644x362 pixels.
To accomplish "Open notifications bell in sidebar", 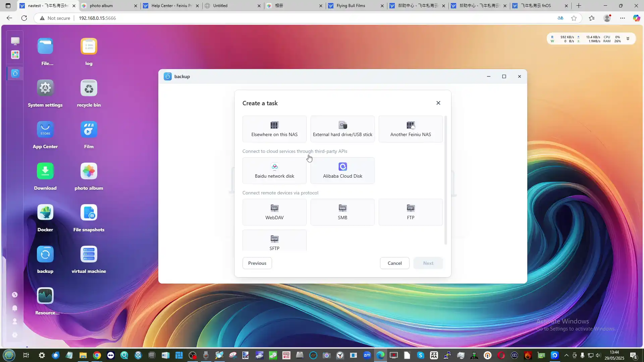I will coord(15,308).
